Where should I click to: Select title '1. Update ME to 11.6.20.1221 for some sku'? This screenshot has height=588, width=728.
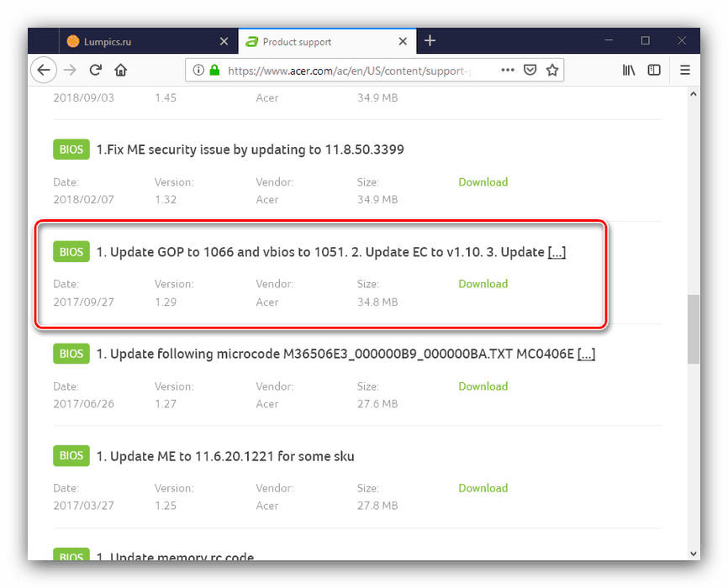click(225, 456)
